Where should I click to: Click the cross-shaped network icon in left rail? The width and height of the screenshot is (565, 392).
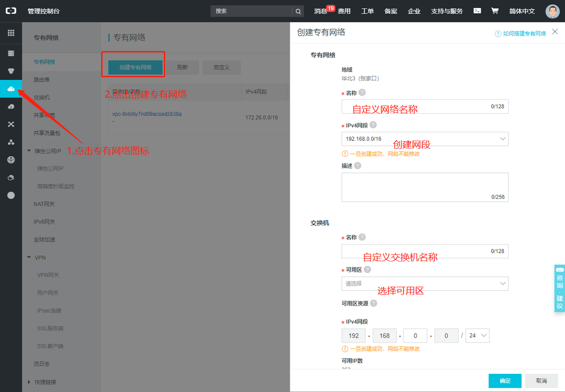(x=11, y=124)
